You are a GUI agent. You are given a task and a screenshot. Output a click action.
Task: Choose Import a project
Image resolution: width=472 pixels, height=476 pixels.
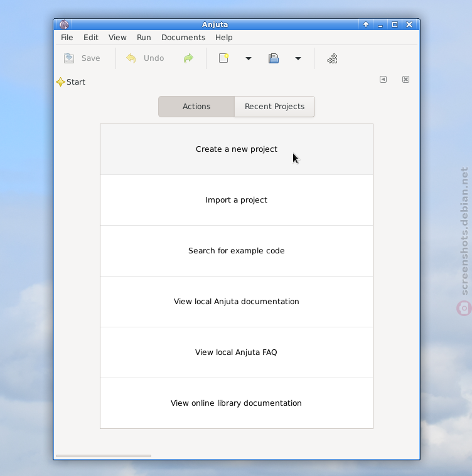pyautogui.click(x=237, y=200)
